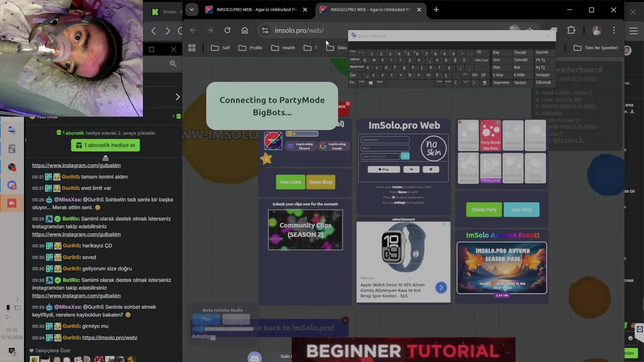Open the spectate eye button
The height and width of the screenshot is (362, 644).
[412, 169]
